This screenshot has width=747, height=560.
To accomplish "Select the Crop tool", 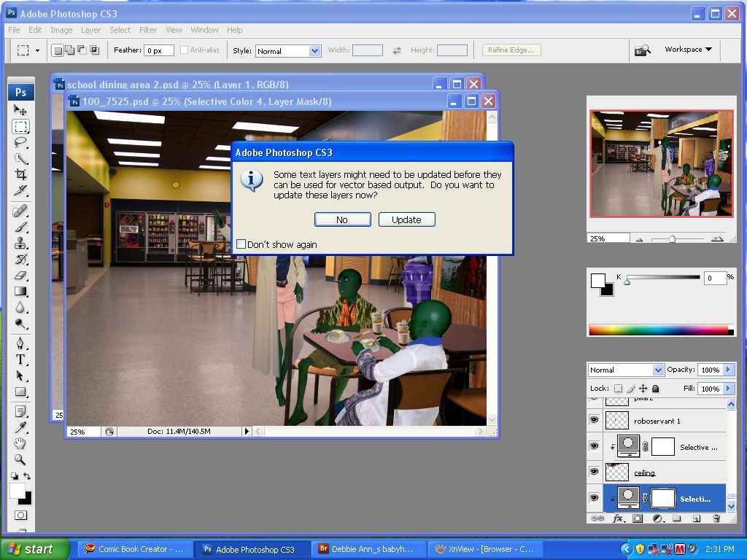I will click(20, 174).
